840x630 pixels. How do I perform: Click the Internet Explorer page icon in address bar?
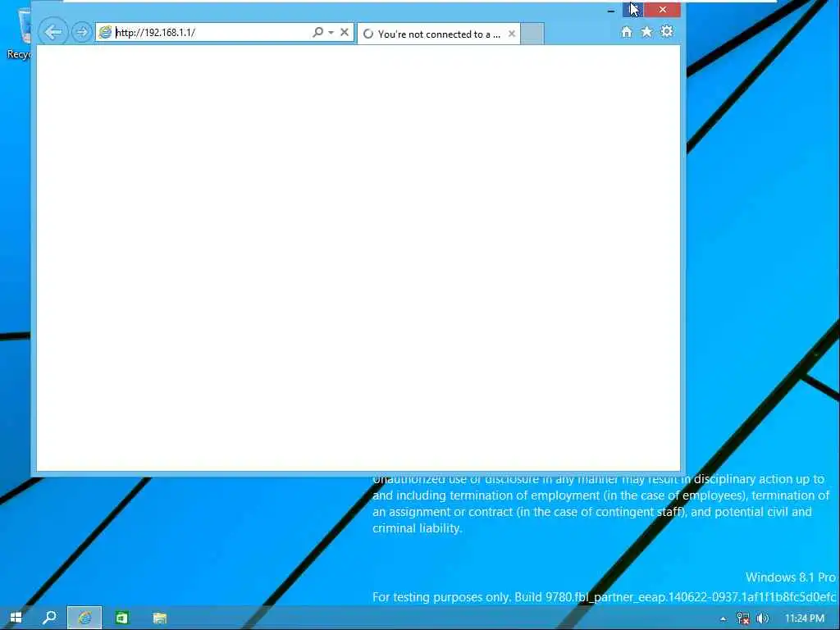106,32
